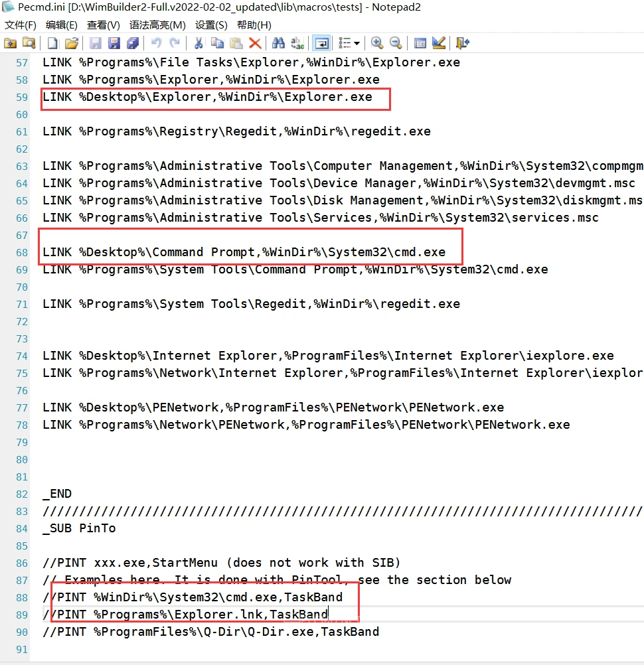Click the Redo arrow icon
The width and height of the screenshot is (644, 665).
coord(175,43)
